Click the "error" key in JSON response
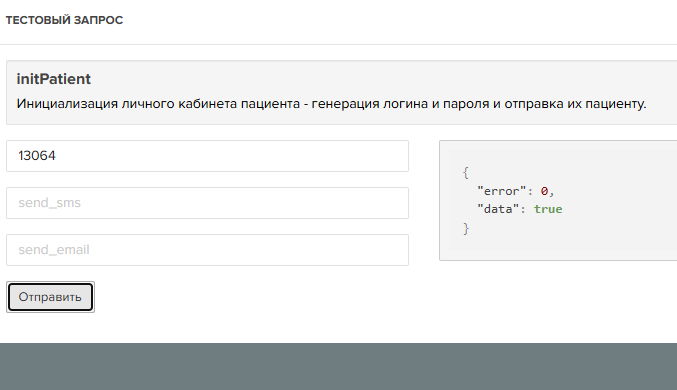This screenshot has width=677, height=390. pyautogui.click(x=501, y=191)
